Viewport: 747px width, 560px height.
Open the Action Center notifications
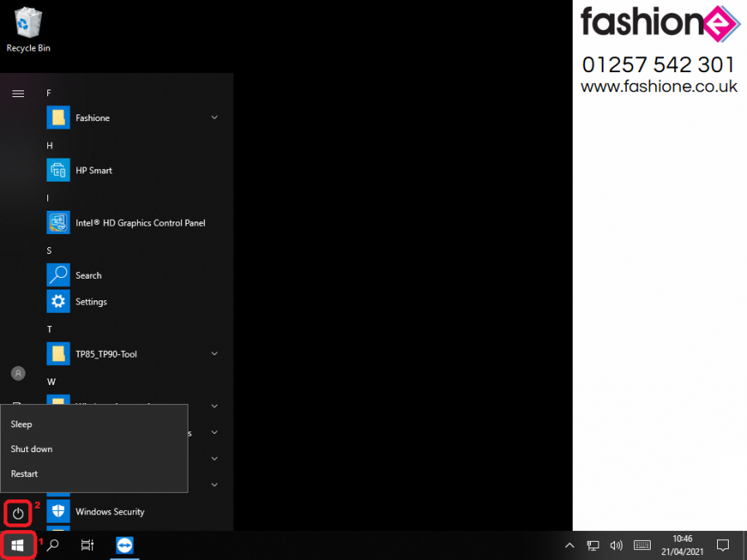pyautogui.click(x=723, y=546)
